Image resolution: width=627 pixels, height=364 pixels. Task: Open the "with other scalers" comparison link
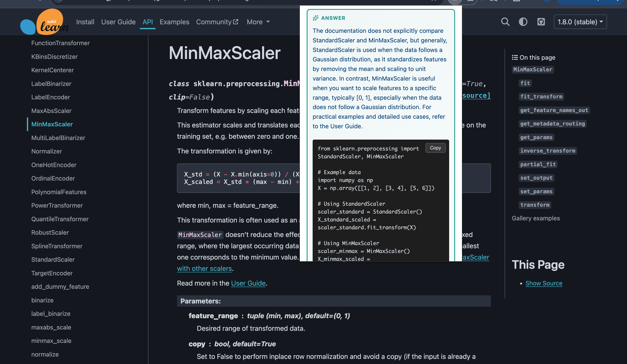tap(204, 268)
